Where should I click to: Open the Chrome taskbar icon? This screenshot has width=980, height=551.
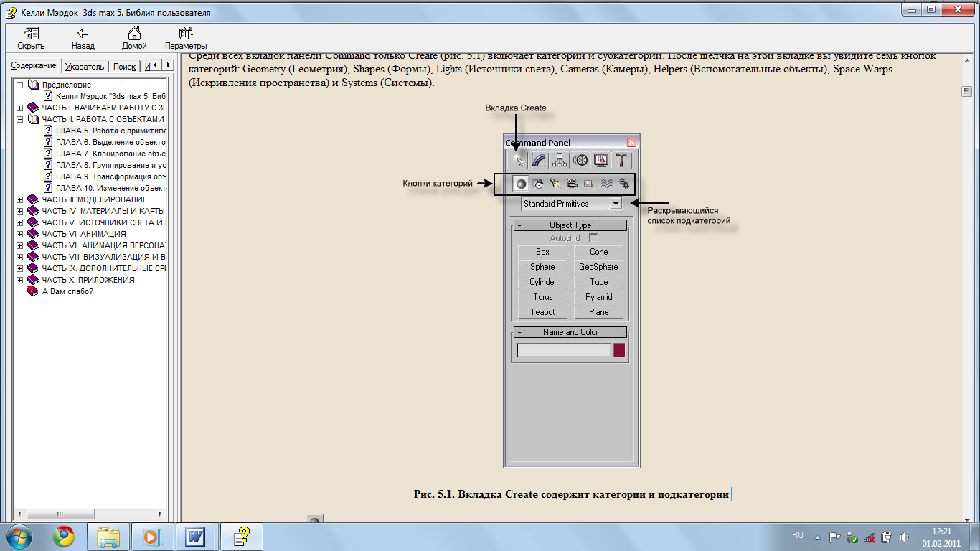point(64,537)
